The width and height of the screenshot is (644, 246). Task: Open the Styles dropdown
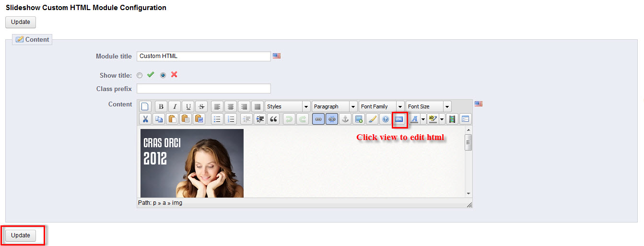tap(288, 106)
